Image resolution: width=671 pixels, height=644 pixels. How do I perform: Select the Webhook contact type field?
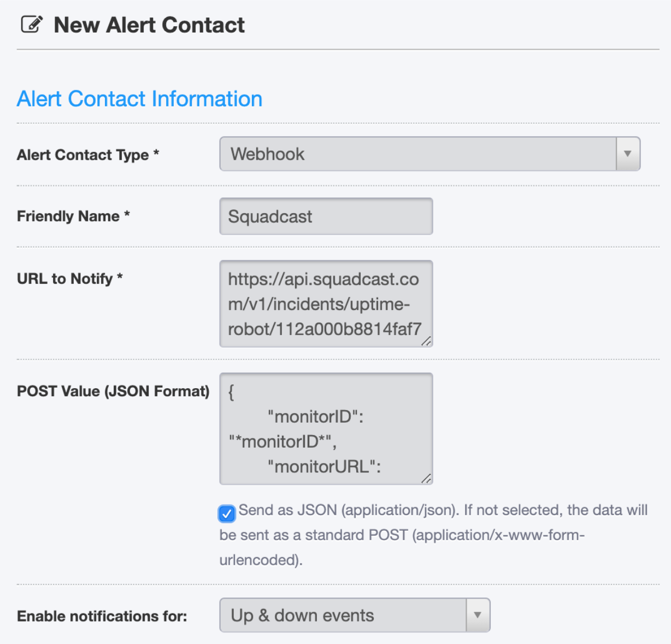point(429,154)
